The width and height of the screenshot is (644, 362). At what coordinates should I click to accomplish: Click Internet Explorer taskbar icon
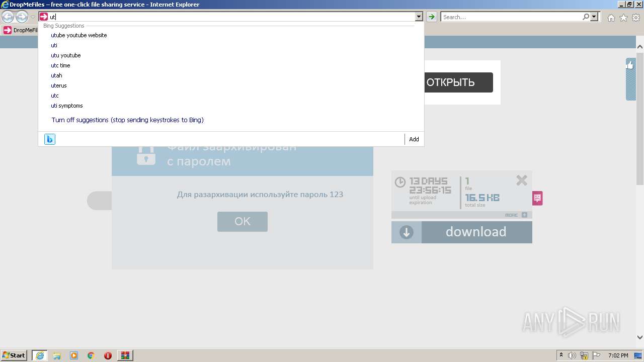(40, 355)
